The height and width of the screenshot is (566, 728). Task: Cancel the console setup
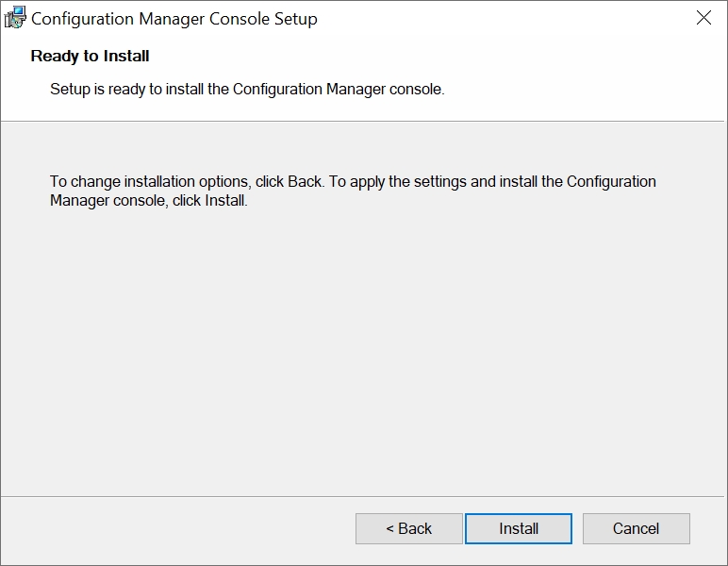point(636,528)
